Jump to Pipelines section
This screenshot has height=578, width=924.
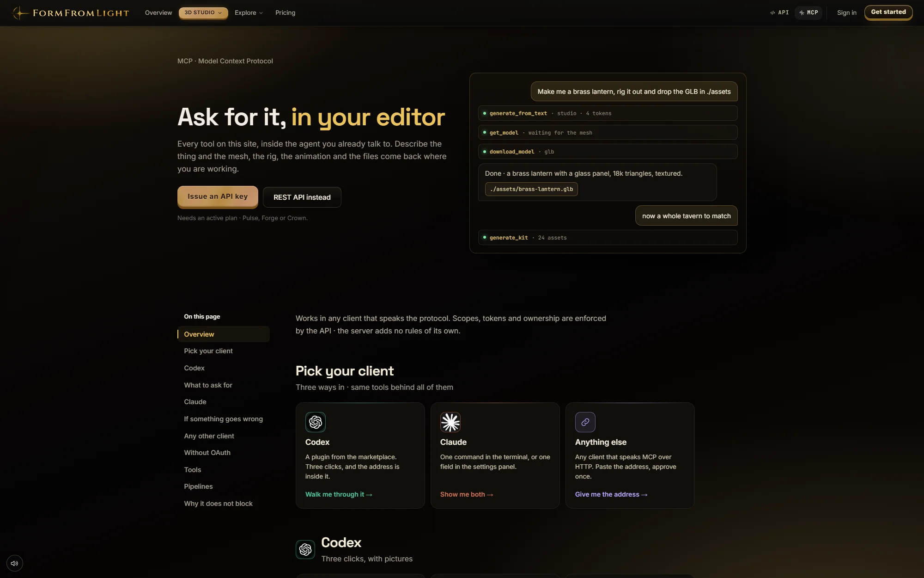click(x=198, y=486)
